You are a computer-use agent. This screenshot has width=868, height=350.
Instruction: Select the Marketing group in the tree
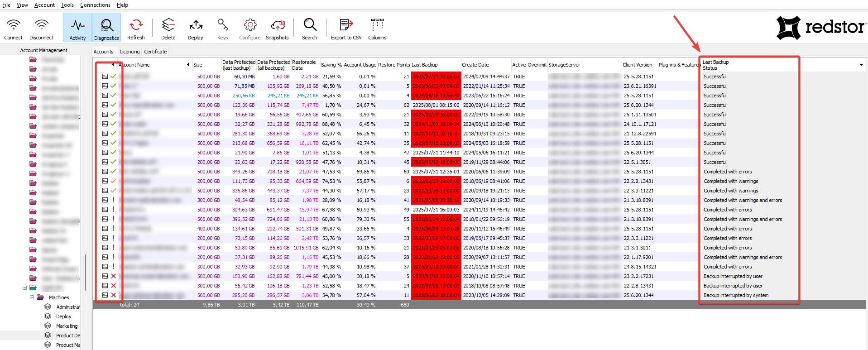pyautogui.click(x=67, y=326)
